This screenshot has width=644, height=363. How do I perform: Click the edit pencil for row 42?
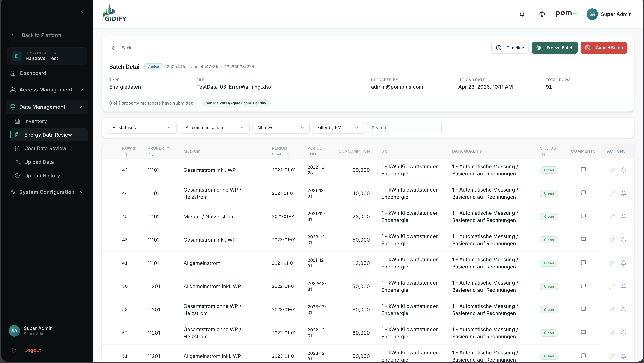(x=612, y=170)
